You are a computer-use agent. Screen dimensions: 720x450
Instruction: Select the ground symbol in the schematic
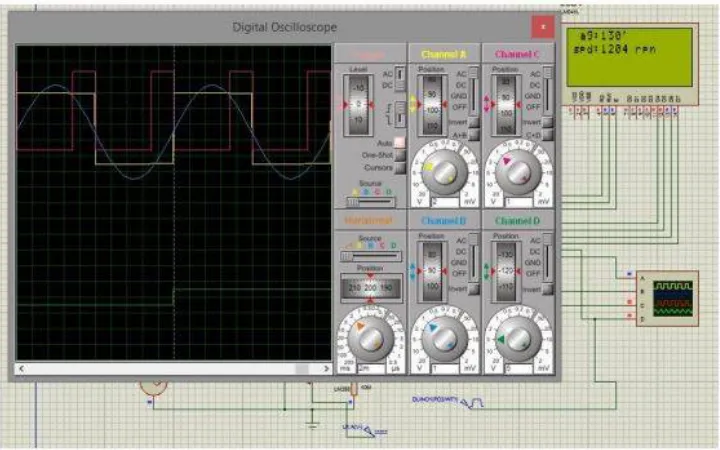point(312,424)
